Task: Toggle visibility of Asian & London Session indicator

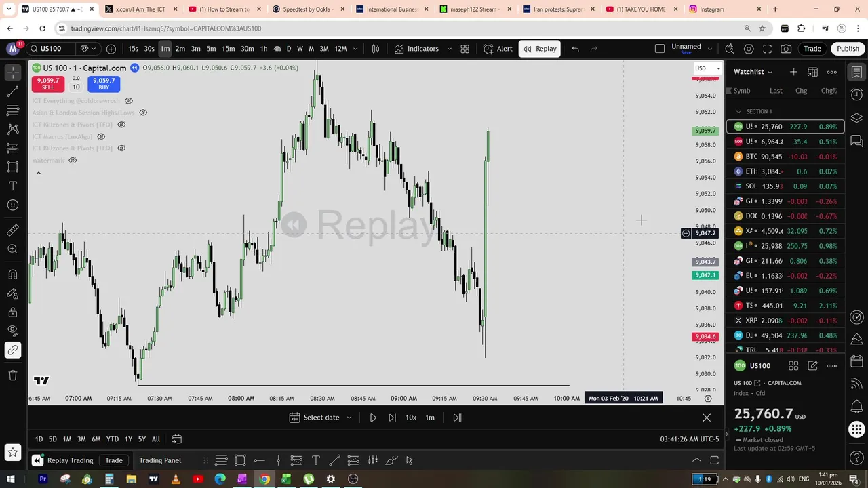Action: tap(143, 113)
